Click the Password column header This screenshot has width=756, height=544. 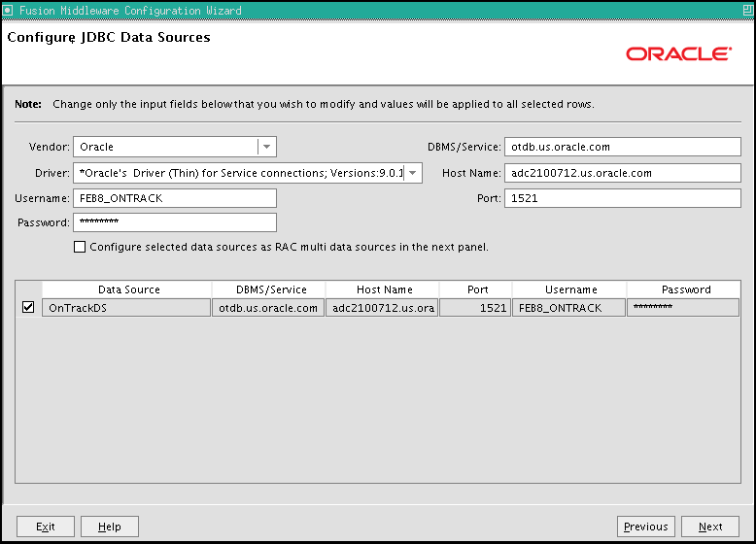684,289
